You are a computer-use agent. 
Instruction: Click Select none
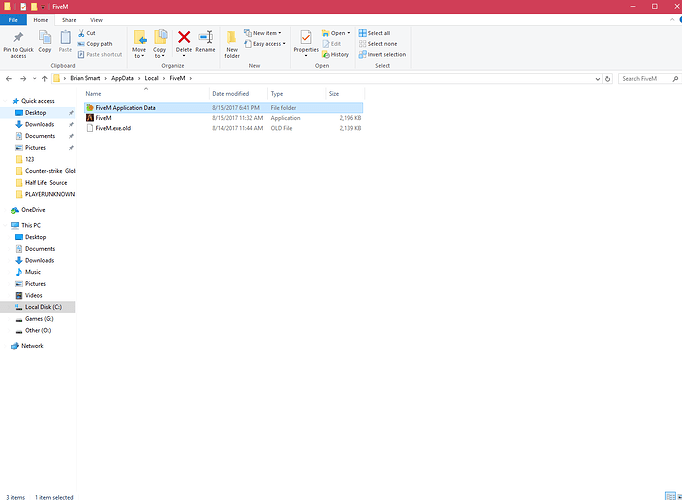[378, 44]
